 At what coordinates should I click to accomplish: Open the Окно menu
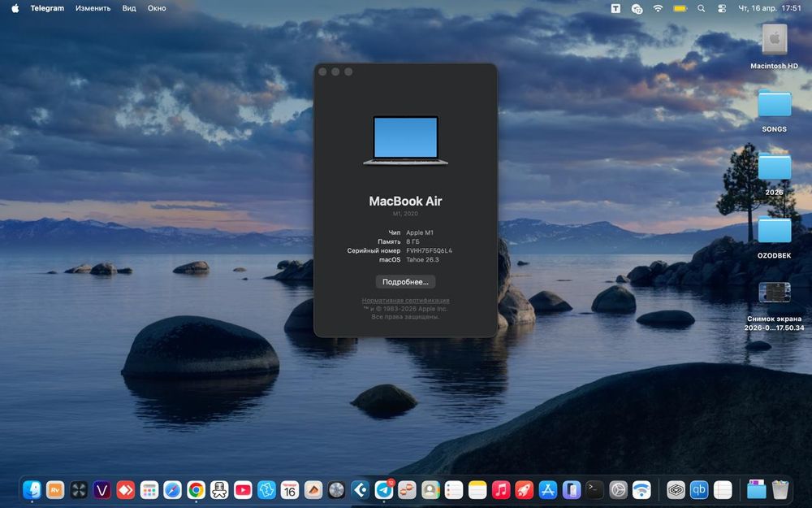click(x=157, y=8)
